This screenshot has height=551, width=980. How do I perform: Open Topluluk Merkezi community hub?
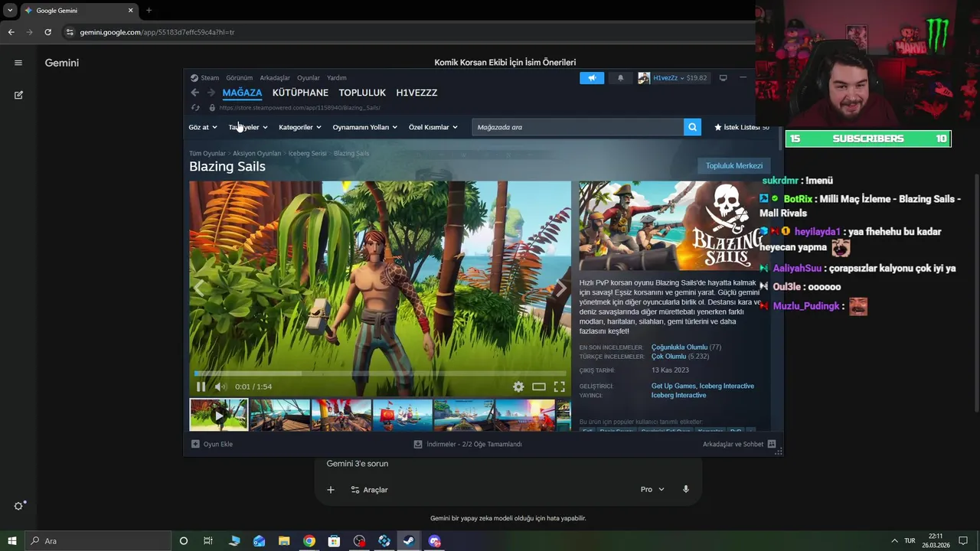coord(734,166)
